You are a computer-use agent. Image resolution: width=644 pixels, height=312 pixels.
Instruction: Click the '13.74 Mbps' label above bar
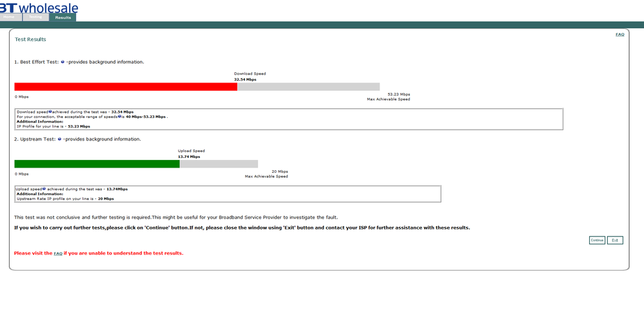[189, 157]
